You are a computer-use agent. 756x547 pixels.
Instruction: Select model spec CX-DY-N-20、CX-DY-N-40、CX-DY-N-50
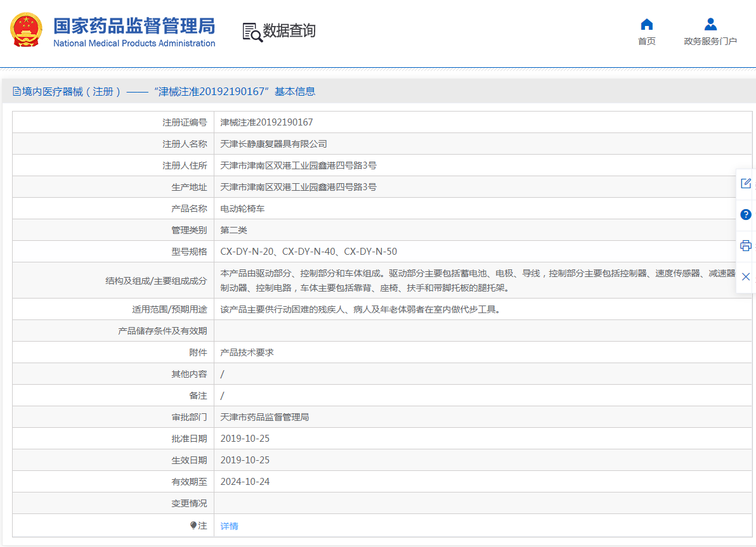(x=309, y=252)
